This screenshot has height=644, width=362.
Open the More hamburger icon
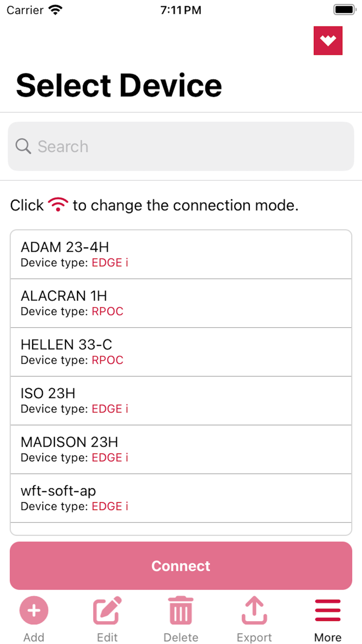pos(327,610)
